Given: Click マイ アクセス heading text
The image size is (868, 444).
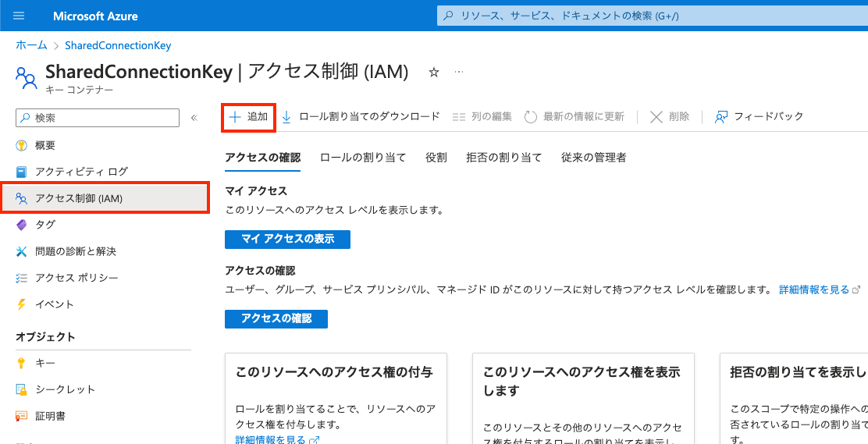Looking at the screenshot, I should 256,191.
